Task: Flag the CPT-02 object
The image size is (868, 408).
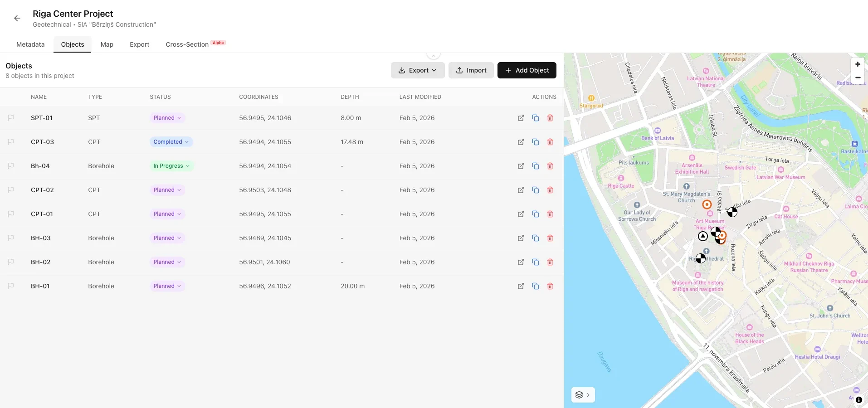Action: (x=11, y=190)
